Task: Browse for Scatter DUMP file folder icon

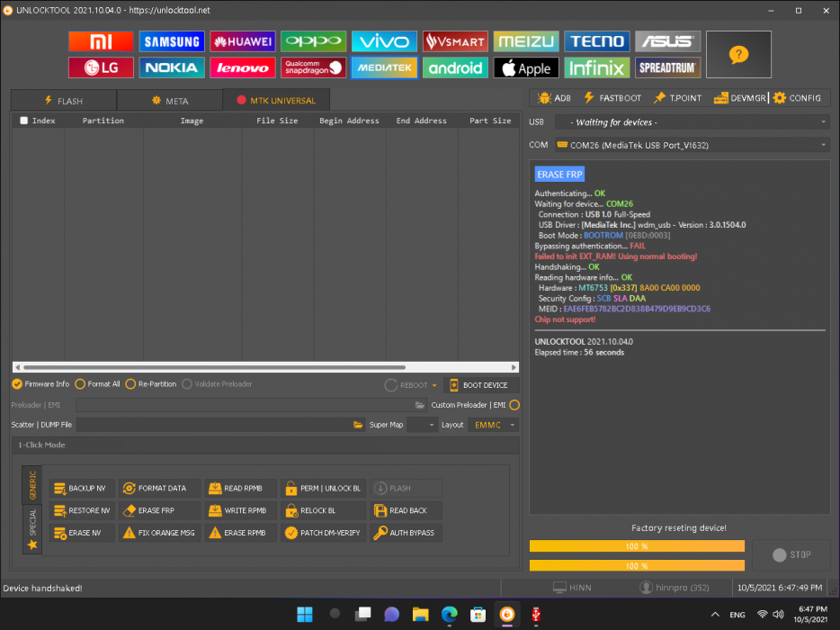Action: click(x=358, y=425)
